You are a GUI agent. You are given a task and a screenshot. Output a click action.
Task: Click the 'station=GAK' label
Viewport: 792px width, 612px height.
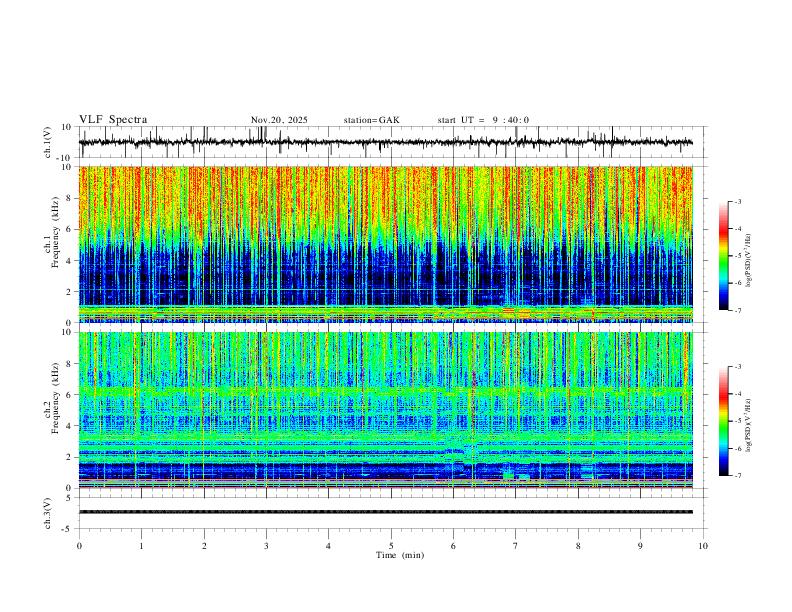371,120
